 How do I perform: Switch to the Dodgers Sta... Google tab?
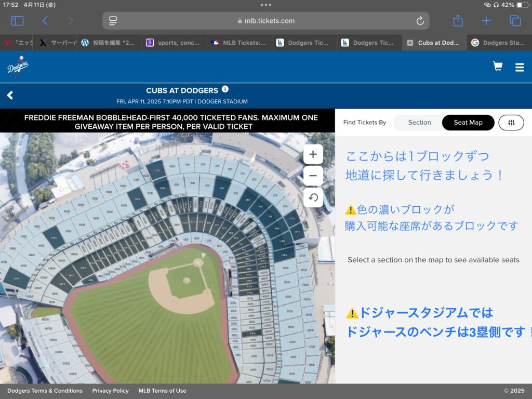click(499, 43)
